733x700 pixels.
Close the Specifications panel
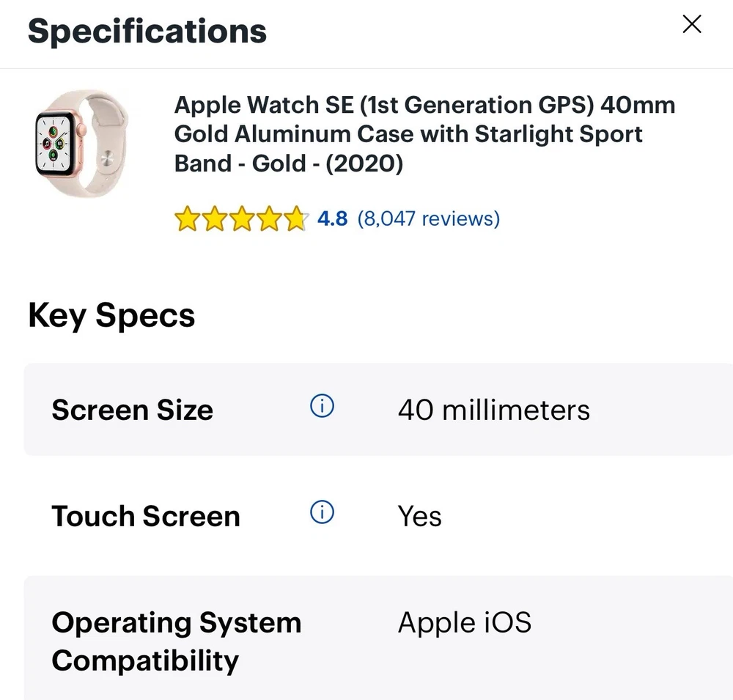pos(691,24)
